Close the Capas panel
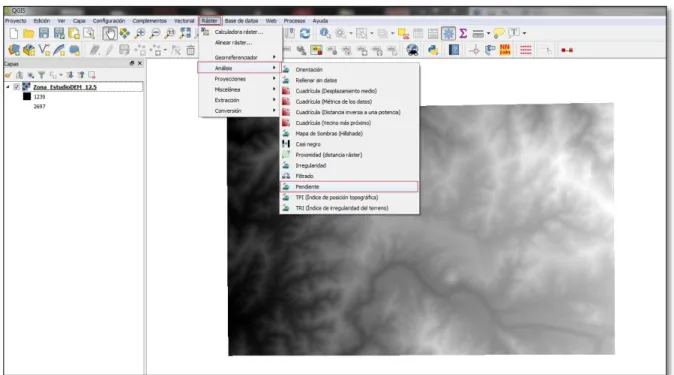Screen dimensions: 674x375 coord(140,63)
